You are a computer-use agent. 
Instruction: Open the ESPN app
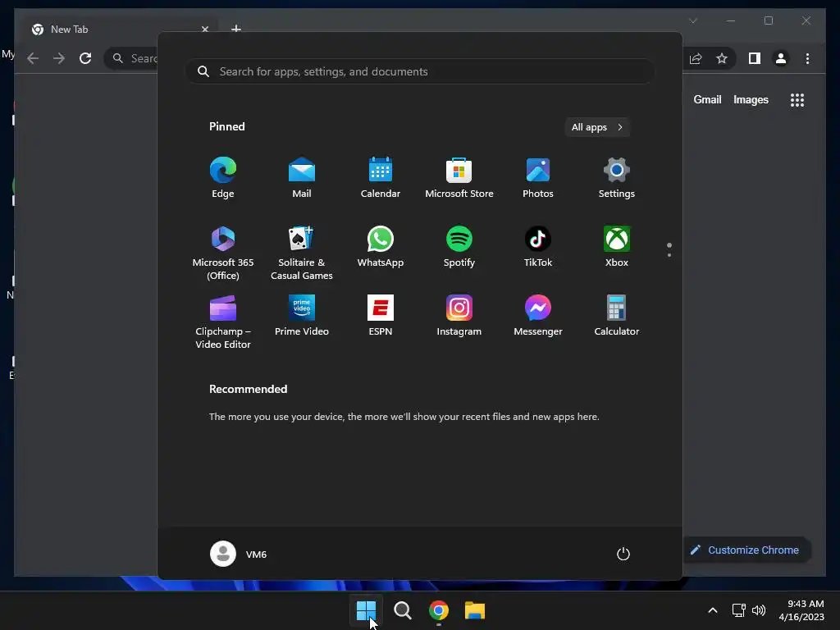coord(381,316)
